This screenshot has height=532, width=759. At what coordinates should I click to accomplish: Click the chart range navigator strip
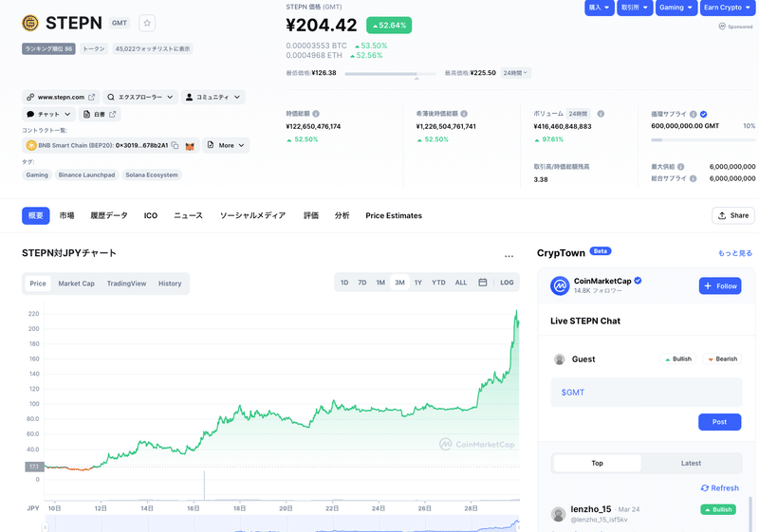(x=282, y=524)
